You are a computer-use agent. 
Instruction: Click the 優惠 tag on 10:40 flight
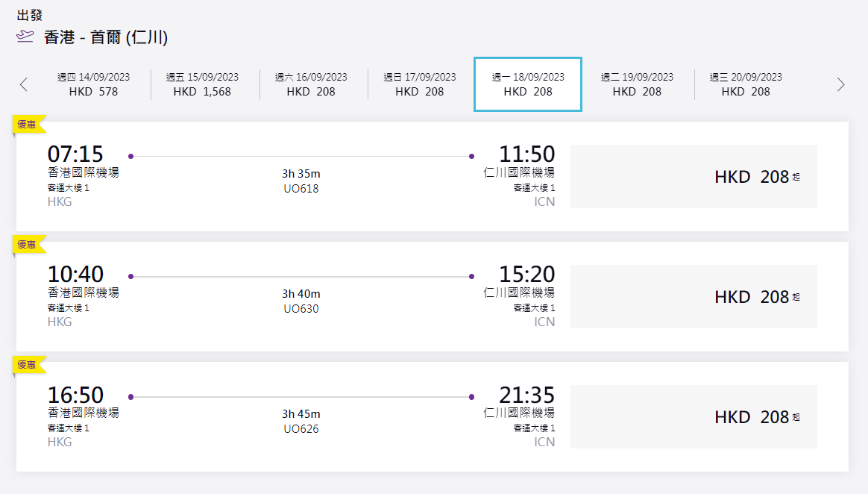[x=28, y=244]
